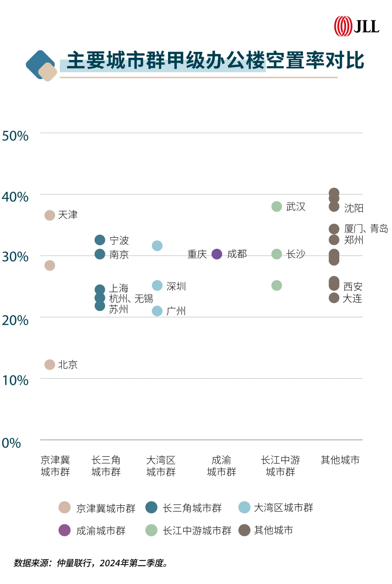Click the chart title 主要城市群甲级办公楼空置率对比

tap(216, 60)
